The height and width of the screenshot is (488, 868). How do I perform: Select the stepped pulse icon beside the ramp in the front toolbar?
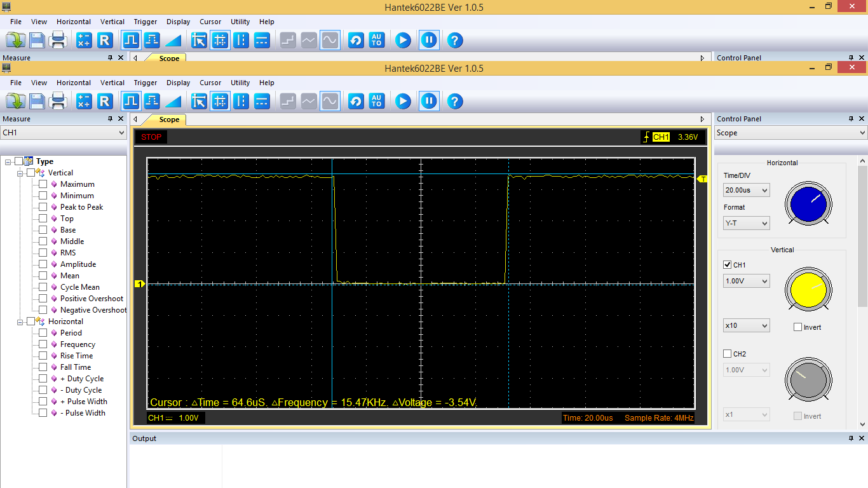[x=152, y=101]
